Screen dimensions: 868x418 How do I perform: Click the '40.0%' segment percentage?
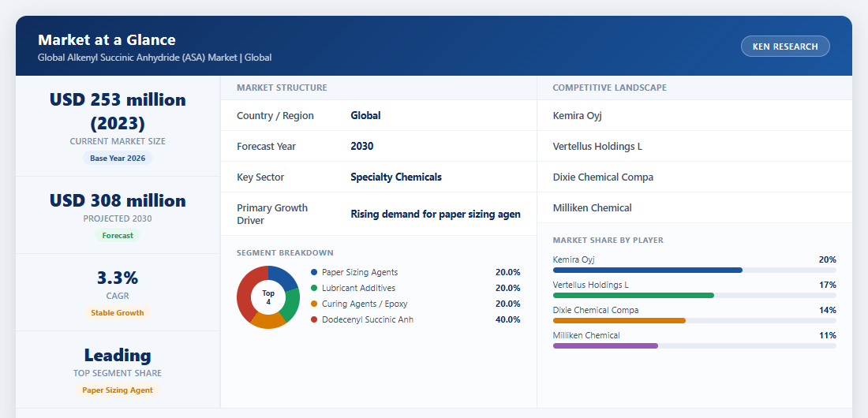(507, 319)
